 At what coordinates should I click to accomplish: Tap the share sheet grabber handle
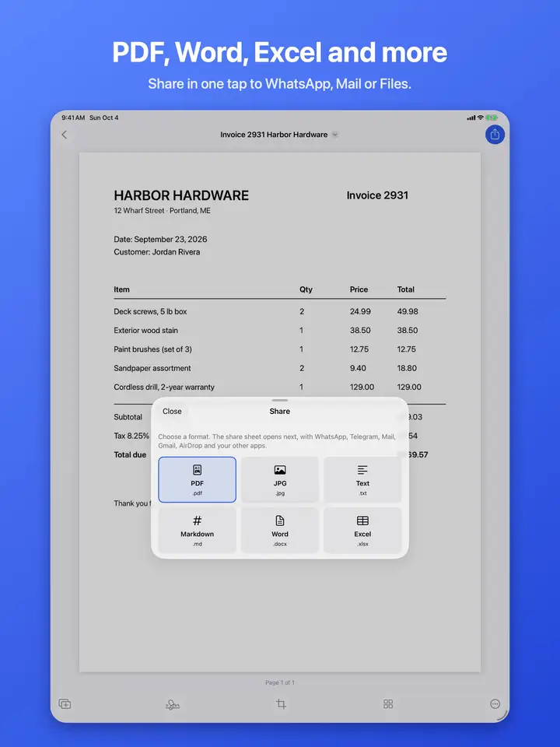click(280, 400)
